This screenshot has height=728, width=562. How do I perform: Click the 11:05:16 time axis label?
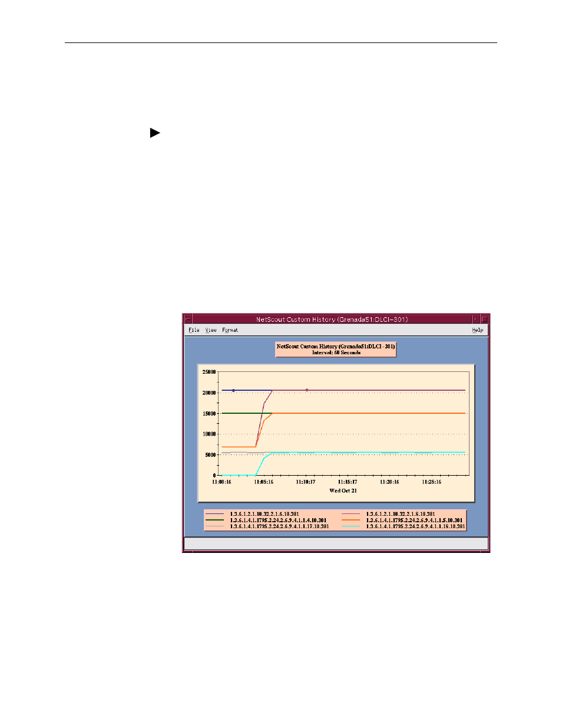click(x=263, y=482)
